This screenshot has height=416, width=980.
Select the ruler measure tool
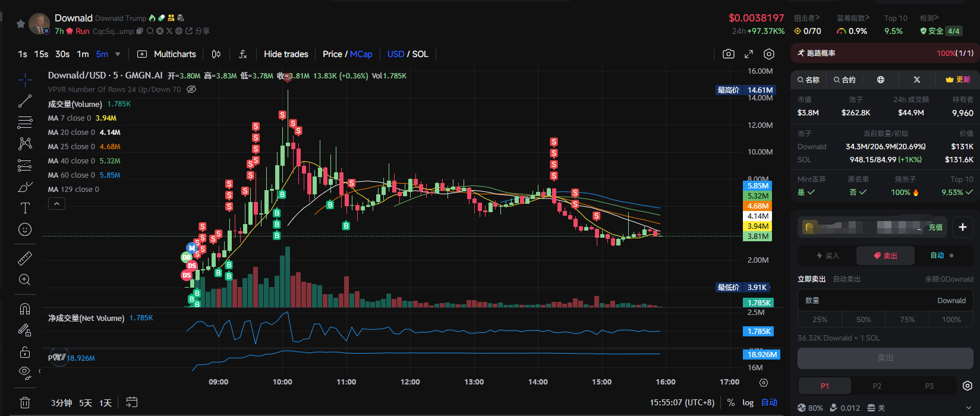pos(25,259)
